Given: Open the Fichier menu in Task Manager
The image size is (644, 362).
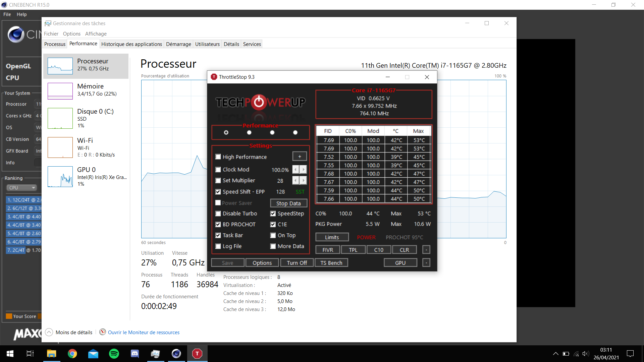Looking at the screenshot, I should (51, 34).
